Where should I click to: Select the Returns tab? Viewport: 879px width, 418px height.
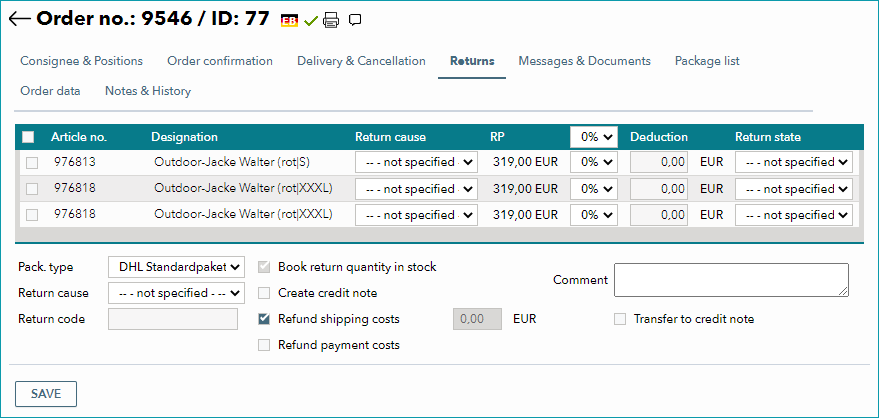(472, 61)
